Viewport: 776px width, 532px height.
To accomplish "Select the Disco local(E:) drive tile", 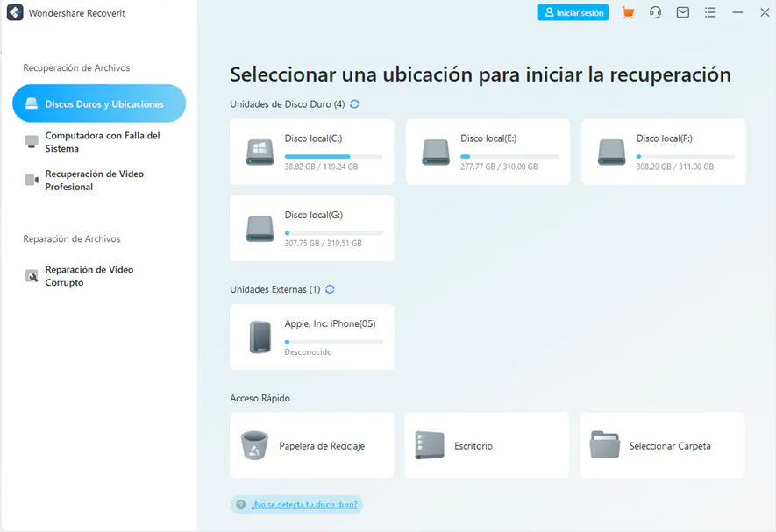I will pyautogui.click(x=488, y=151).
